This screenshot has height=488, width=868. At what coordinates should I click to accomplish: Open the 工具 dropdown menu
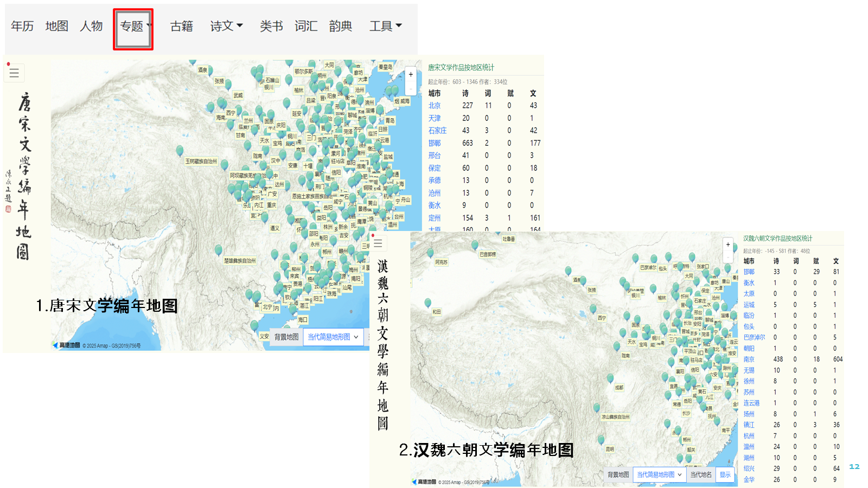pos(385,26)
